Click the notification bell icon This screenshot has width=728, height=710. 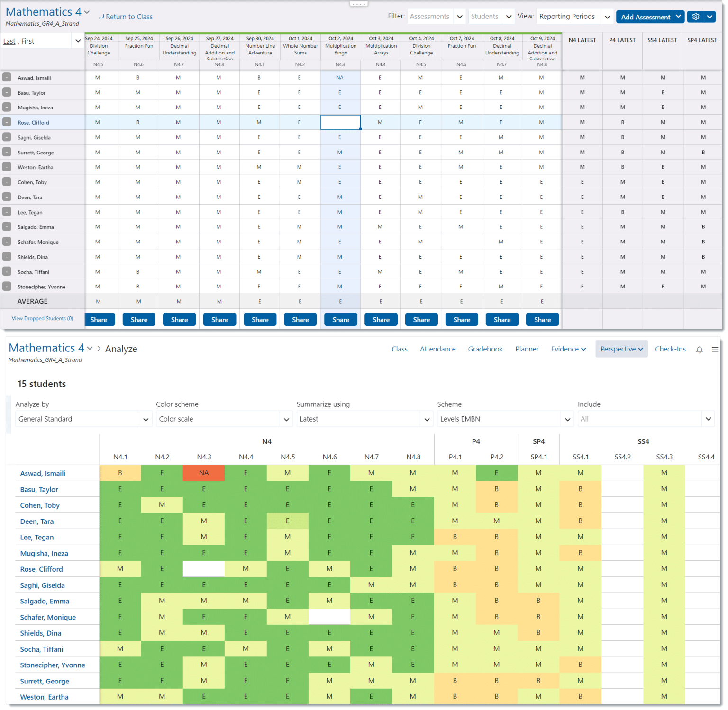[x=700, y=350]
